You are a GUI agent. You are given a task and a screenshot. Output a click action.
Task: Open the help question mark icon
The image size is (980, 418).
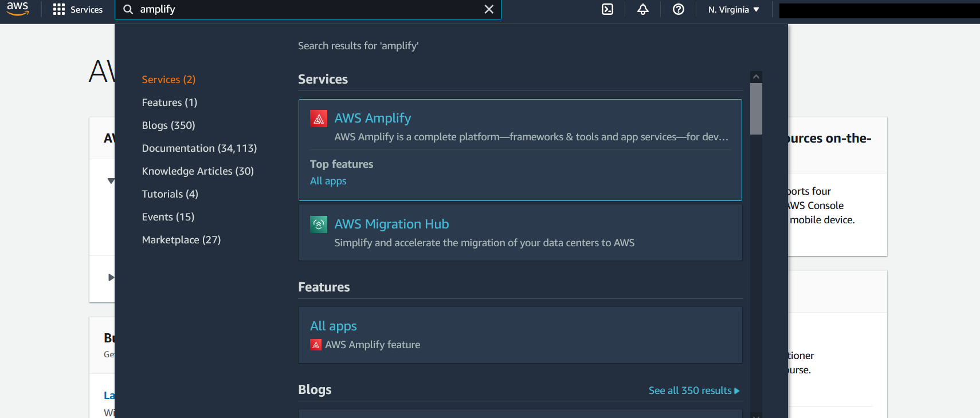coord(679,10)
